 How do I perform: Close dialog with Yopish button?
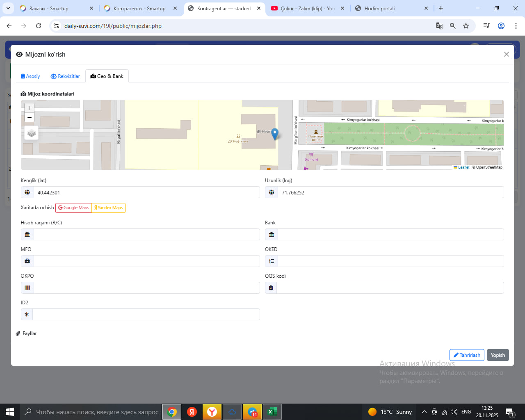[498, 355]
